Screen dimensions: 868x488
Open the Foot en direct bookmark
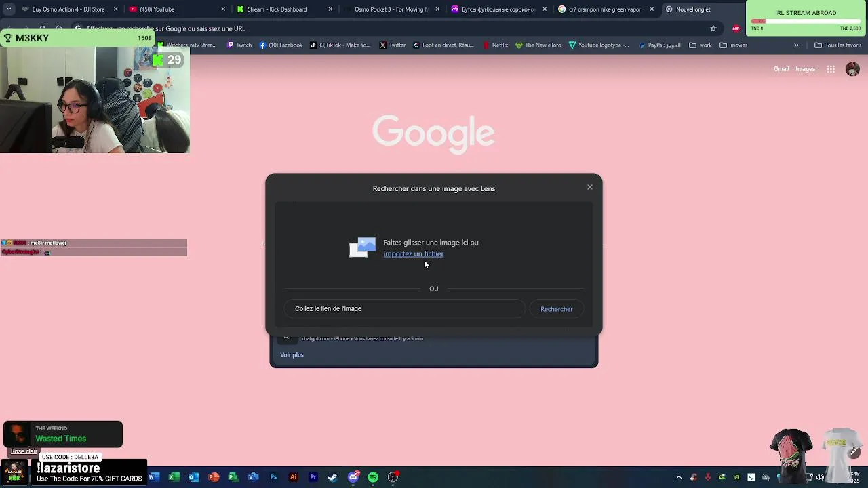tap(443, 45)
